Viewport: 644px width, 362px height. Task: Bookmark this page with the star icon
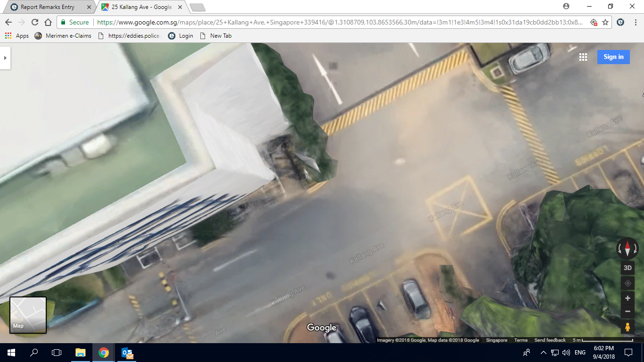pos(605,22)
